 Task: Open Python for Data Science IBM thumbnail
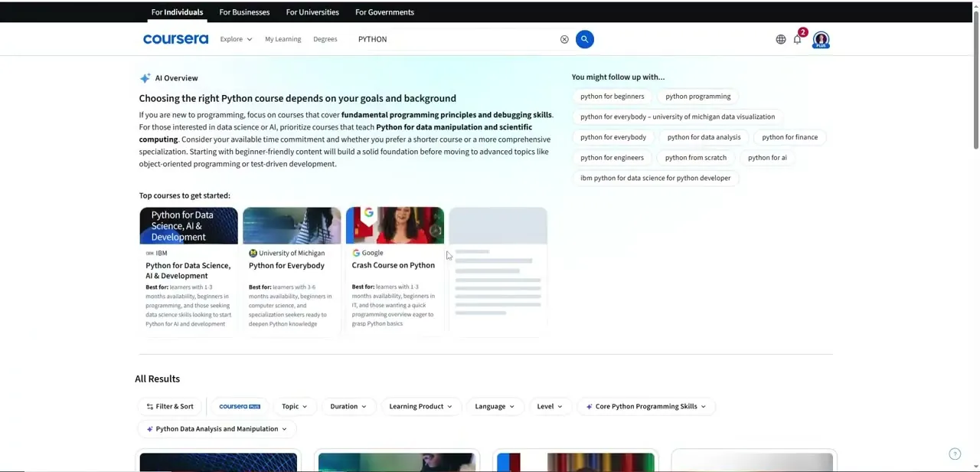[188, 225]
